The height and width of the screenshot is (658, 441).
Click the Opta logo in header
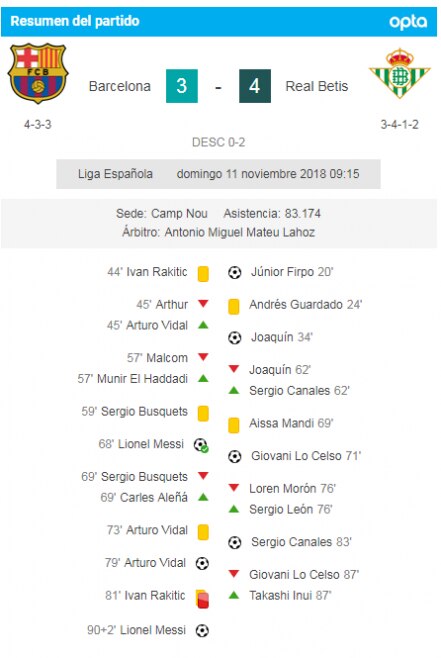[408, 21]
